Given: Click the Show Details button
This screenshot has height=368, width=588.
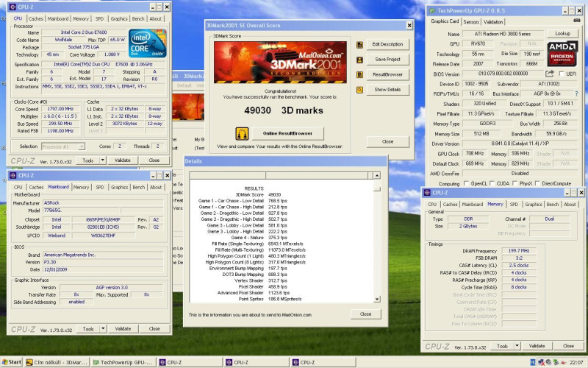Looking at the screenshot, I should tap(388, 89).
